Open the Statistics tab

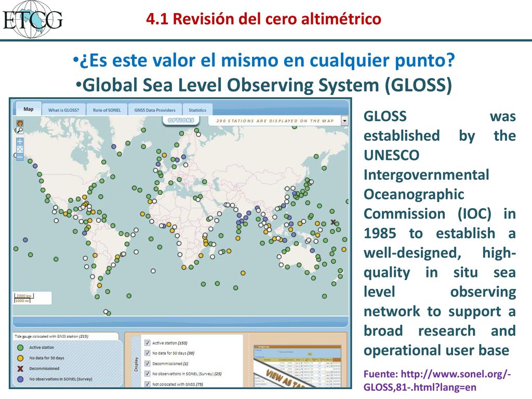tap(197, 110)
